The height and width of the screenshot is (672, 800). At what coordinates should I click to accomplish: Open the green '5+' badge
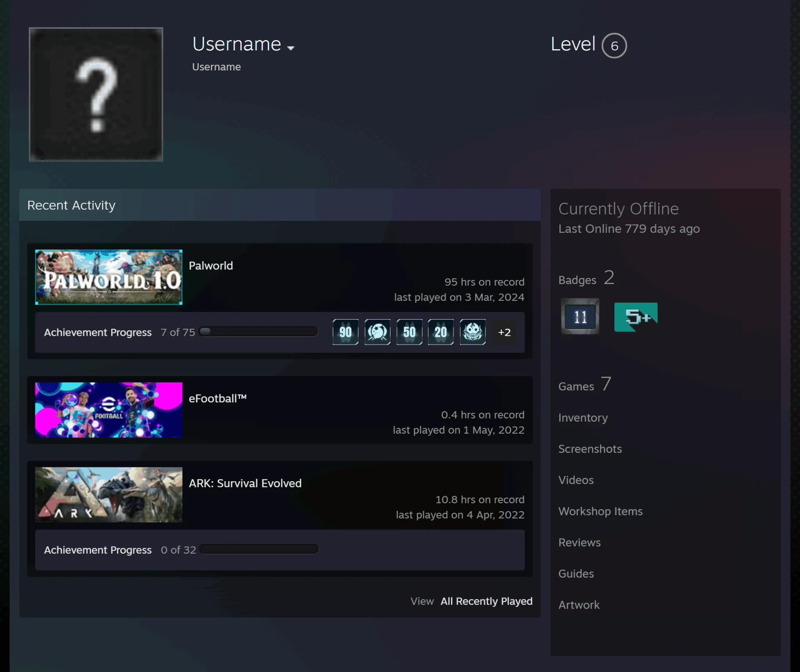tap(636, 317)
